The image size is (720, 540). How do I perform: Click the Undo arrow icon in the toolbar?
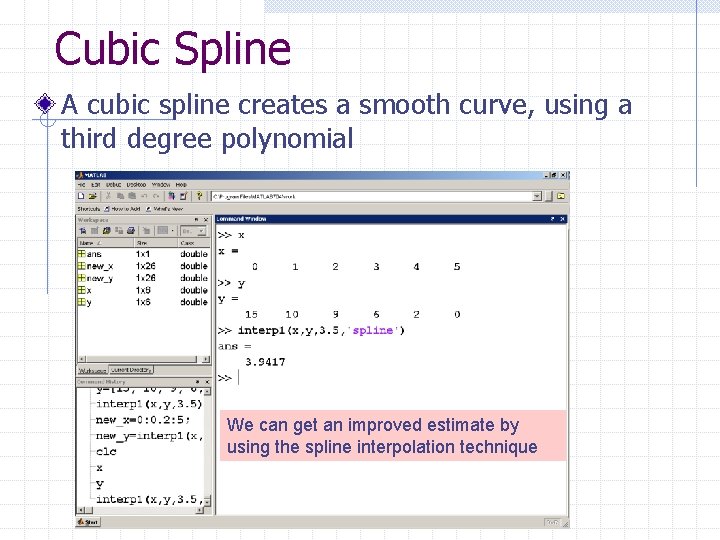[x=144, y=196]
